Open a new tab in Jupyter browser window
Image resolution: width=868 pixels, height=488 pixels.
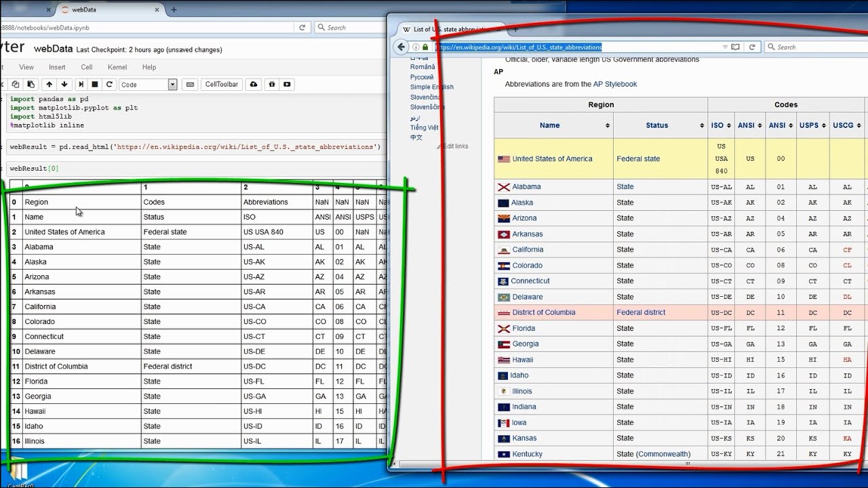174,9
